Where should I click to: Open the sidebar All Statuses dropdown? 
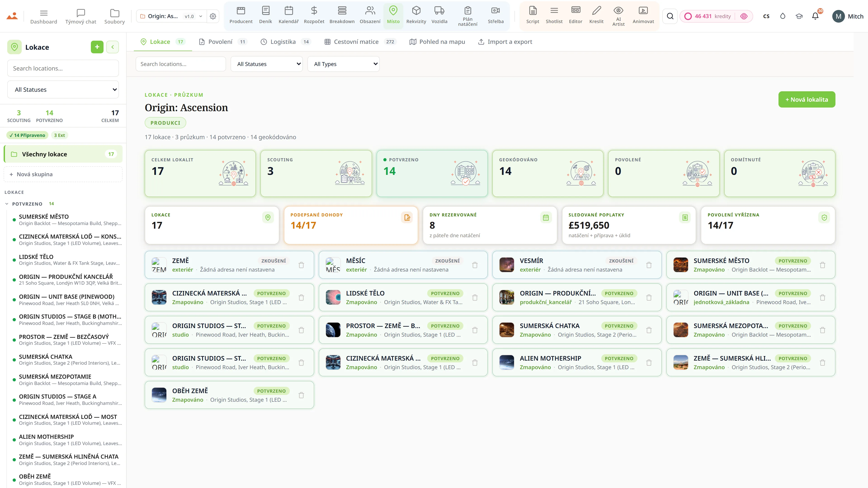63,90
